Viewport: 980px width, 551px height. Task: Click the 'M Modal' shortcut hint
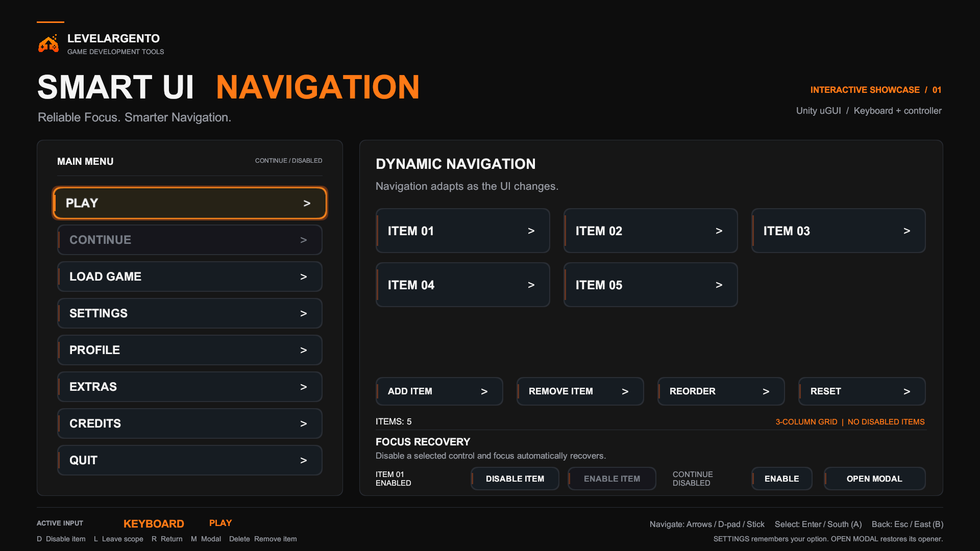pos(206,539)
